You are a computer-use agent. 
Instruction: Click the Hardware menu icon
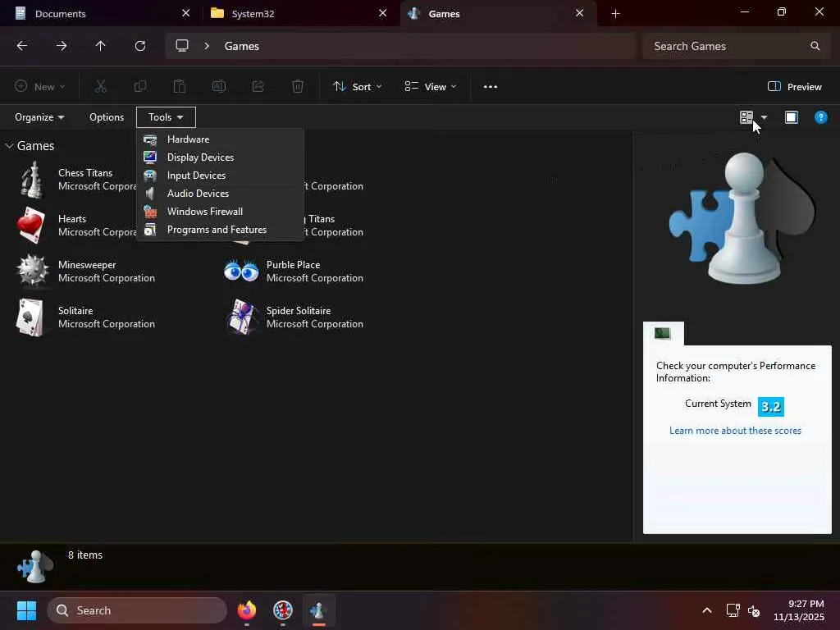click(150, 139)
